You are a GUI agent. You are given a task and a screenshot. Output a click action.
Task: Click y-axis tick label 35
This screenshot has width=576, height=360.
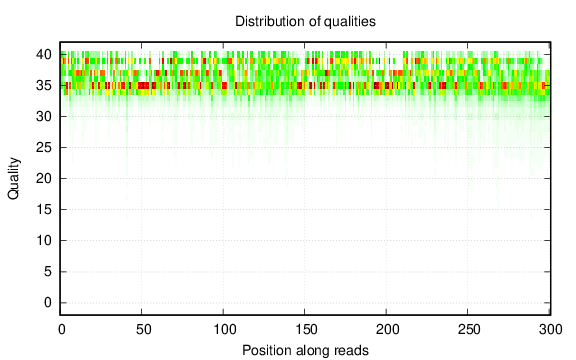pyautogui.click(x=44, y=86)
